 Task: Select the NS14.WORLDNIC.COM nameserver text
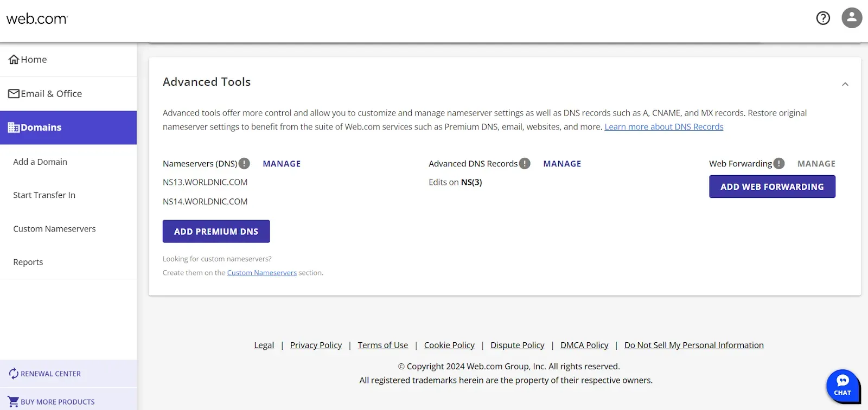(205, 202)
